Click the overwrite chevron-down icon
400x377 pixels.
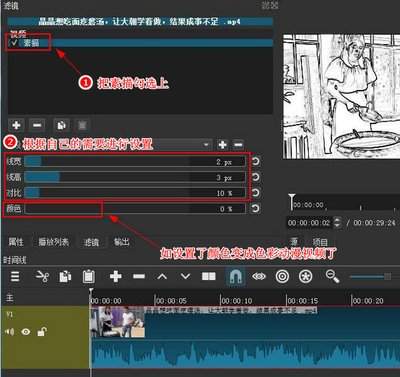pos(185,276)
